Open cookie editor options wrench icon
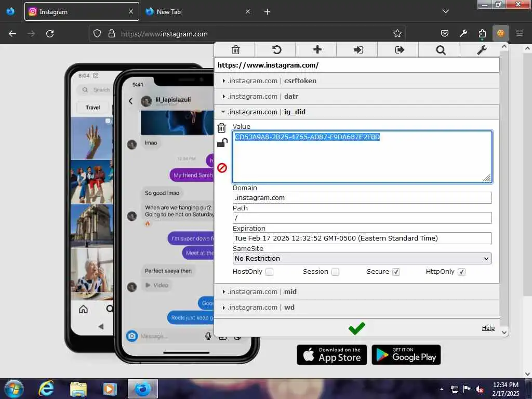Image resolution: width=532 pixels, height=399 pixels. [482, 50]
